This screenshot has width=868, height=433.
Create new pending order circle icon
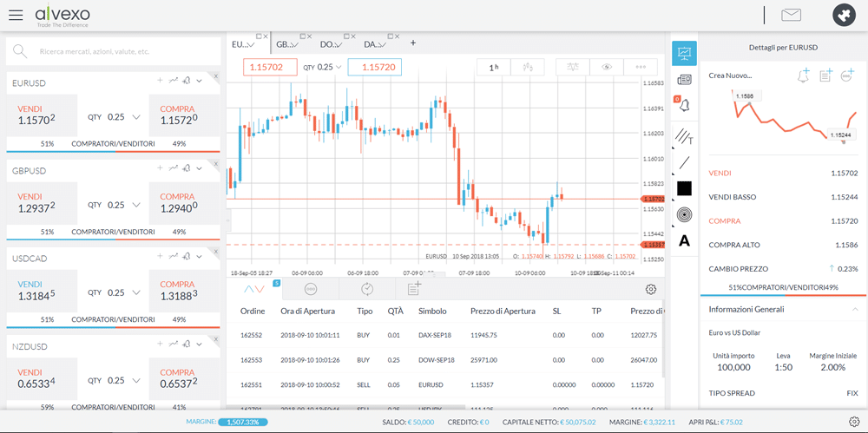(x=847, y=75)
